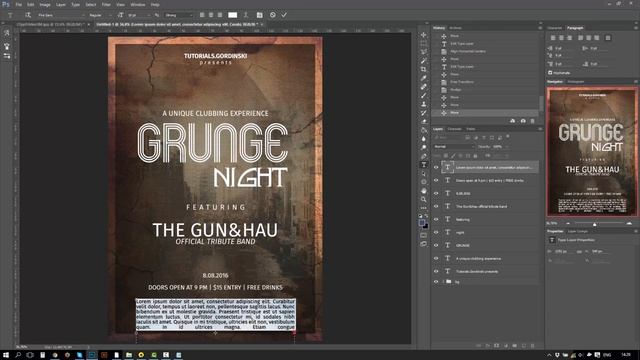
Task: Open the layer Opacity dropdown arrow
Action: pyautogui.click(x=507, y=147)
